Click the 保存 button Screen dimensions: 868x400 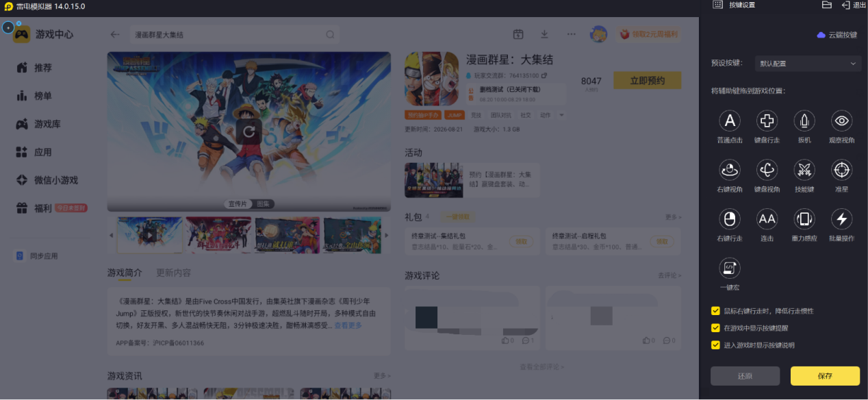(x=825, y=376)
